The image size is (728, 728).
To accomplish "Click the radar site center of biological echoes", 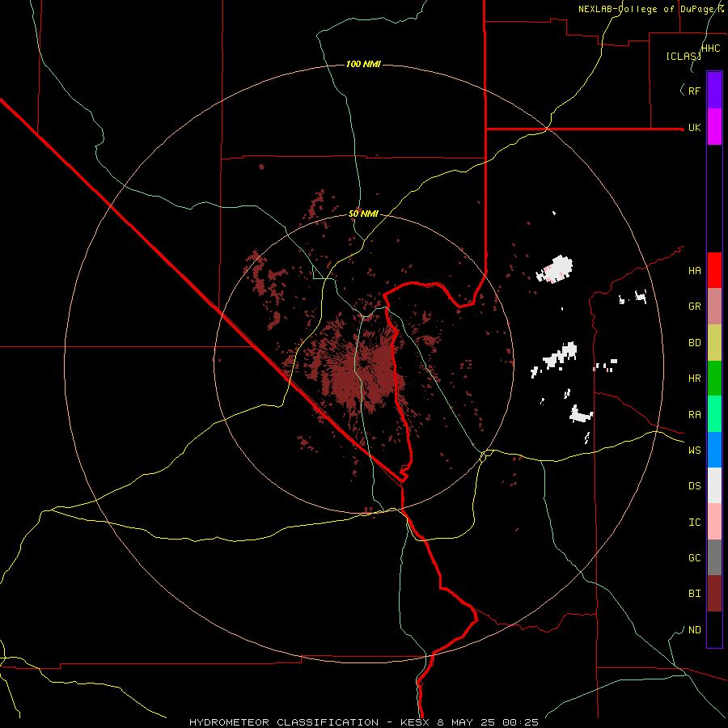I will pos(363,363).
